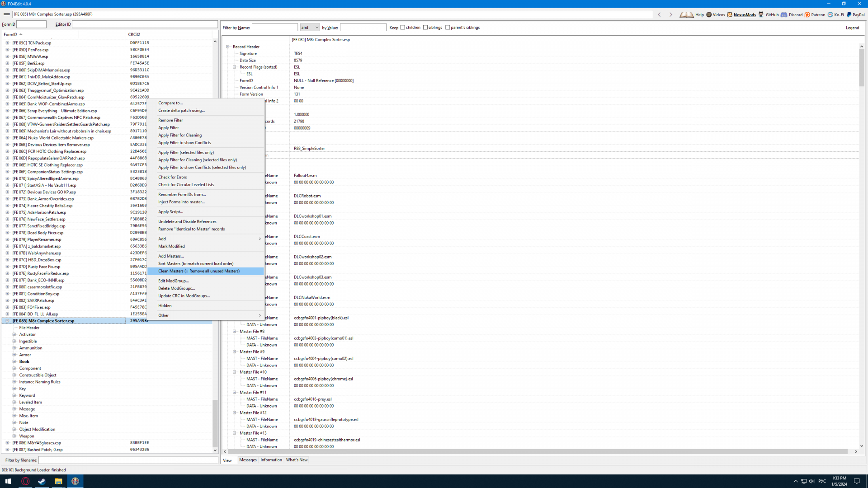Click the Help book icon
The height and width of the screenshot is (488, 868).
coord(686,14)
